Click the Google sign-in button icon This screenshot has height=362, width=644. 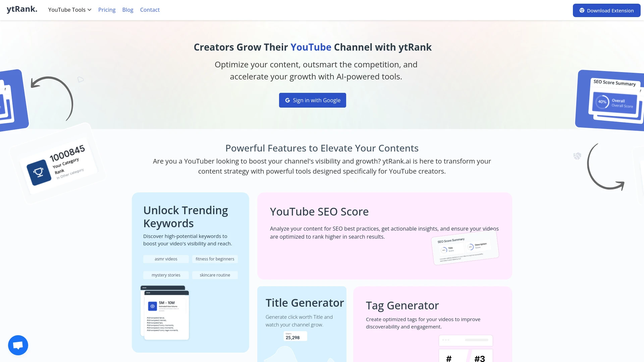click(x=287, y=100)
